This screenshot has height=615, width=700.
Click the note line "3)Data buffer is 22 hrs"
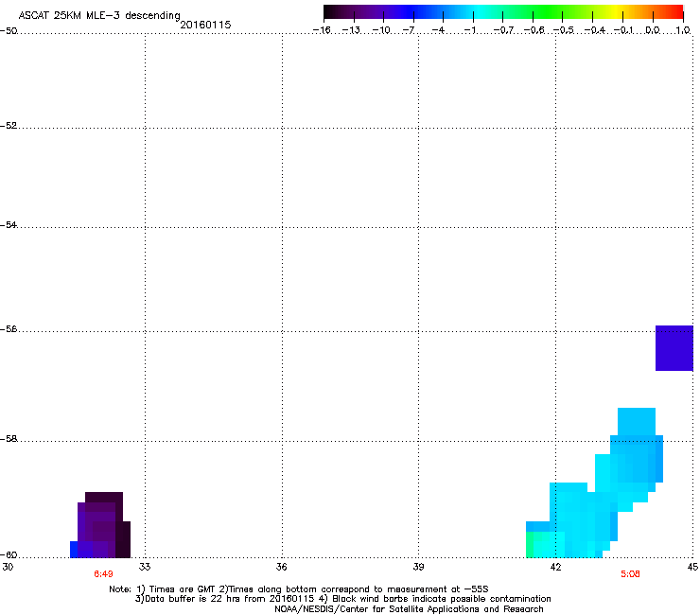[342, 599]
